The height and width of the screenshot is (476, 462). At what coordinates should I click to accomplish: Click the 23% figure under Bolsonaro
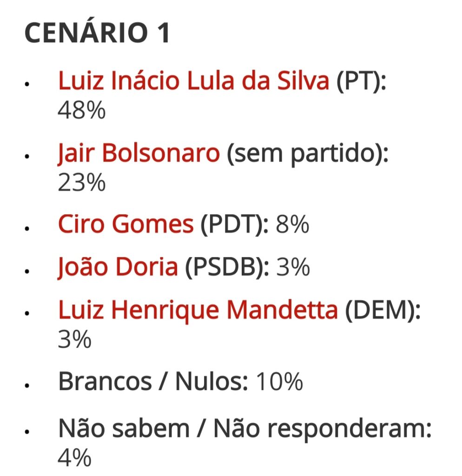tap(82, 183)
